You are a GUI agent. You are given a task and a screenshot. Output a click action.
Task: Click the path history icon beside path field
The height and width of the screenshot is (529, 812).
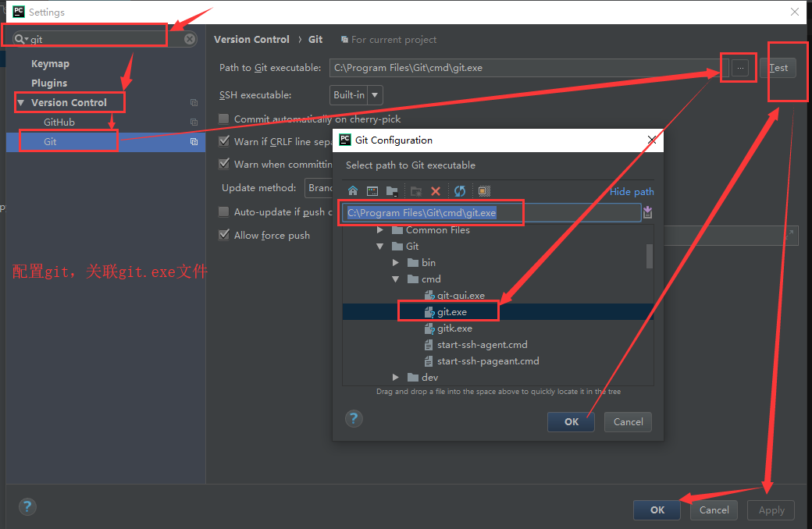click(x=647, y=211)
